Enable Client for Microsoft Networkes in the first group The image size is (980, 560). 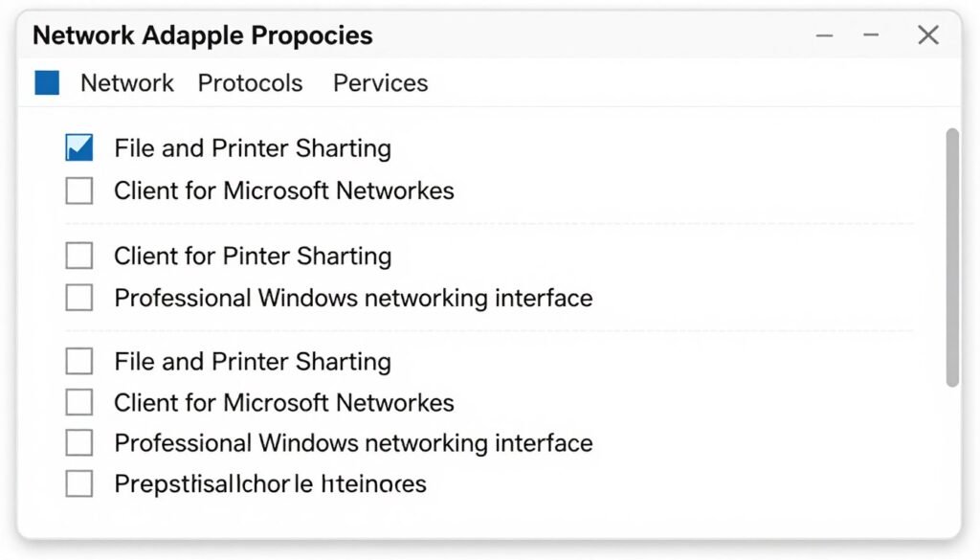78,190
